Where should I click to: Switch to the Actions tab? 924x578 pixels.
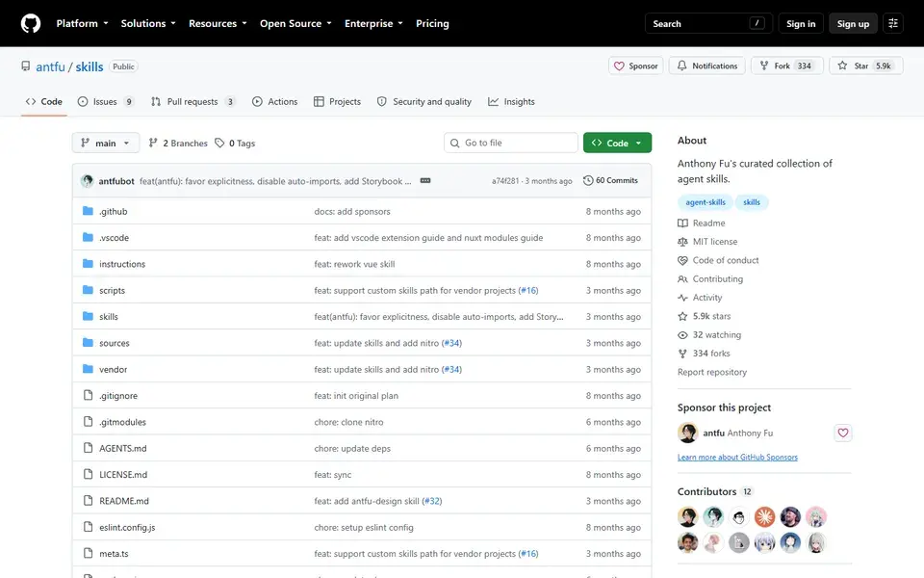(x=274, y=102)
